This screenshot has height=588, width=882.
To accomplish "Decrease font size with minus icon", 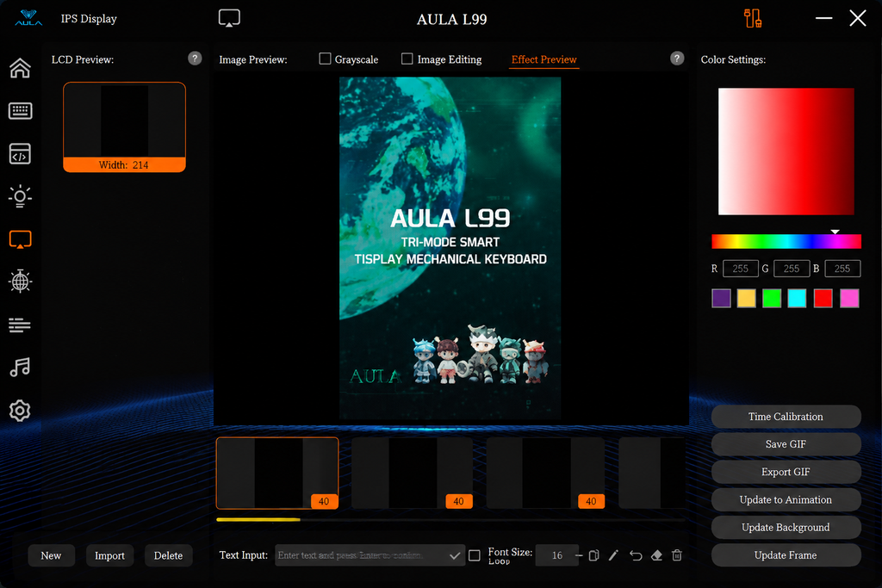I will [x=579, y=555].
